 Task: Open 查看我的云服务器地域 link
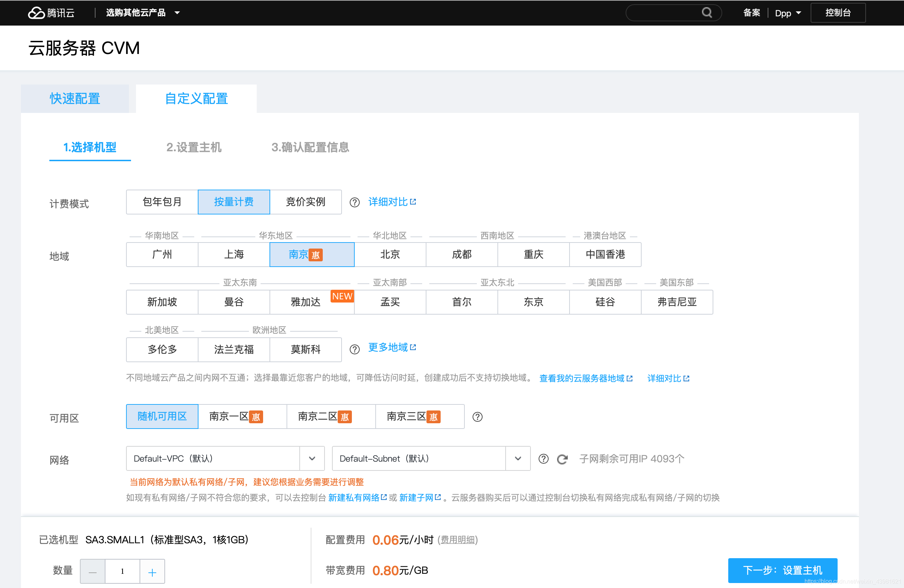pos(586,378)
